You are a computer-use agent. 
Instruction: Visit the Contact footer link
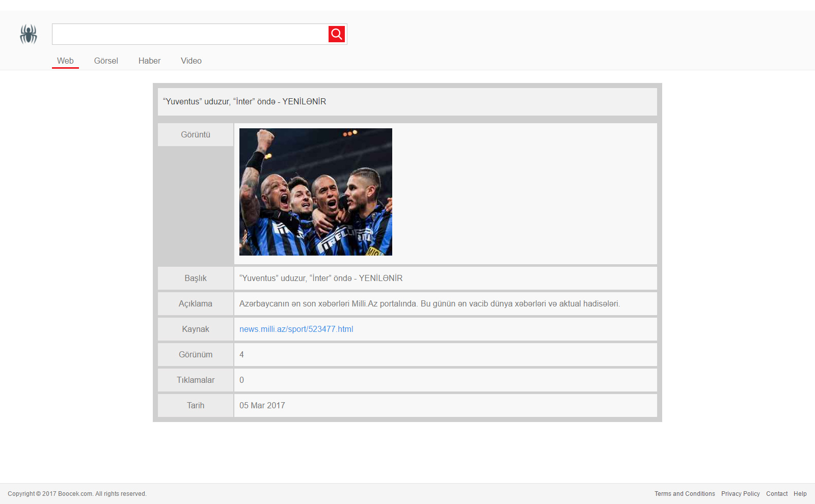777,494
